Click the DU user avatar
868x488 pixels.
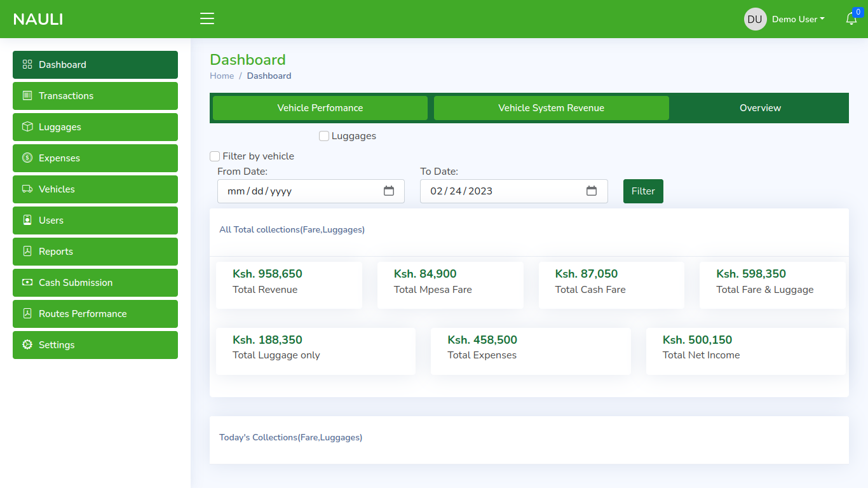click(755, 19)
